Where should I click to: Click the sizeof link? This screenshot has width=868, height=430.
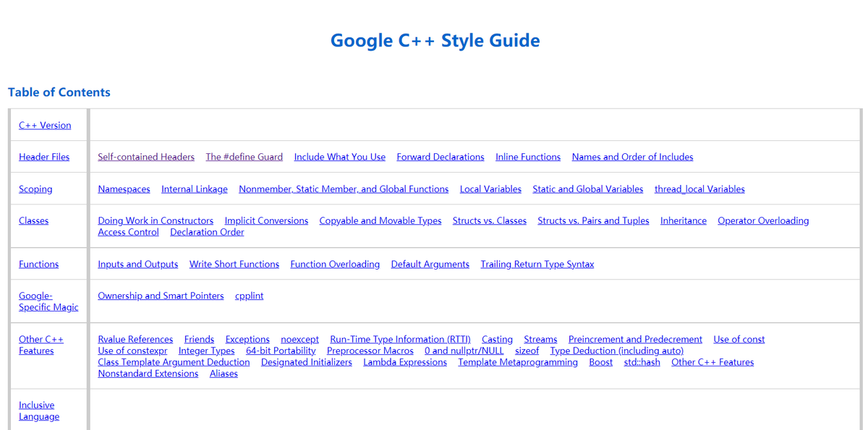coord(527,351)
